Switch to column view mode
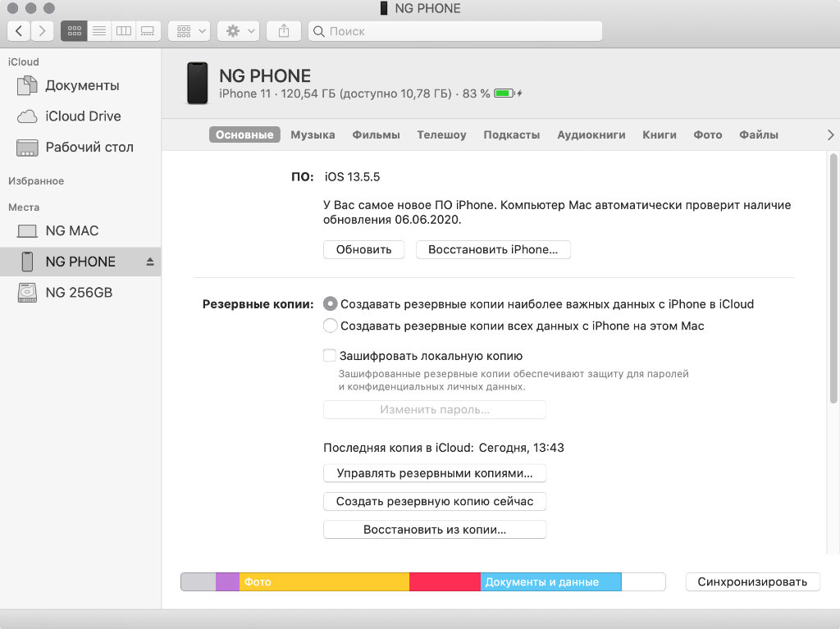 click(123, 31)
